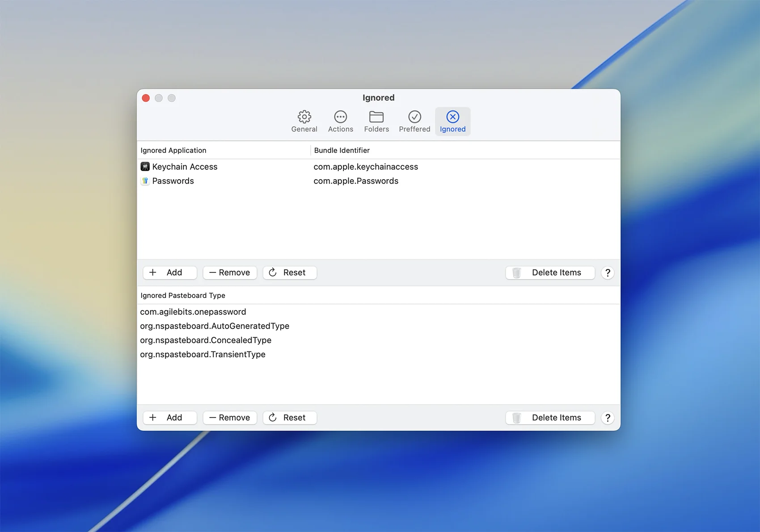Click Delete Items for pasteboard types

tap(550, 418)
